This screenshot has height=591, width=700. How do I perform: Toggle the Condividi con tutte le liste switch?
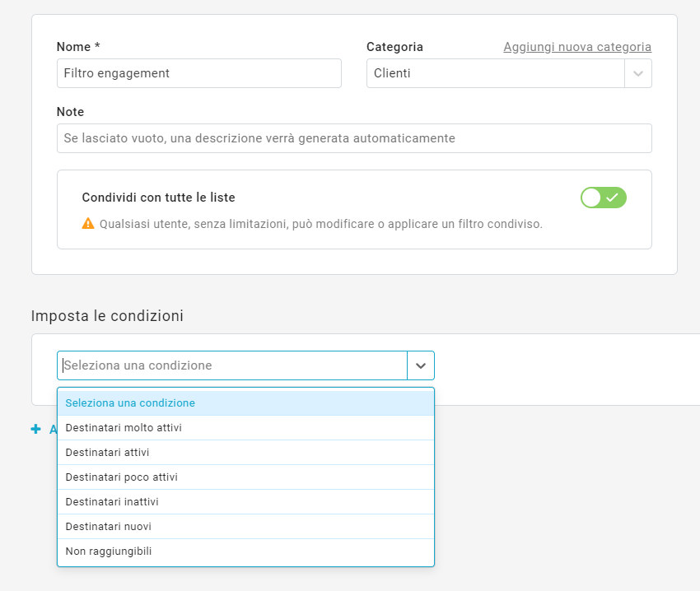(x=603, y=198)
